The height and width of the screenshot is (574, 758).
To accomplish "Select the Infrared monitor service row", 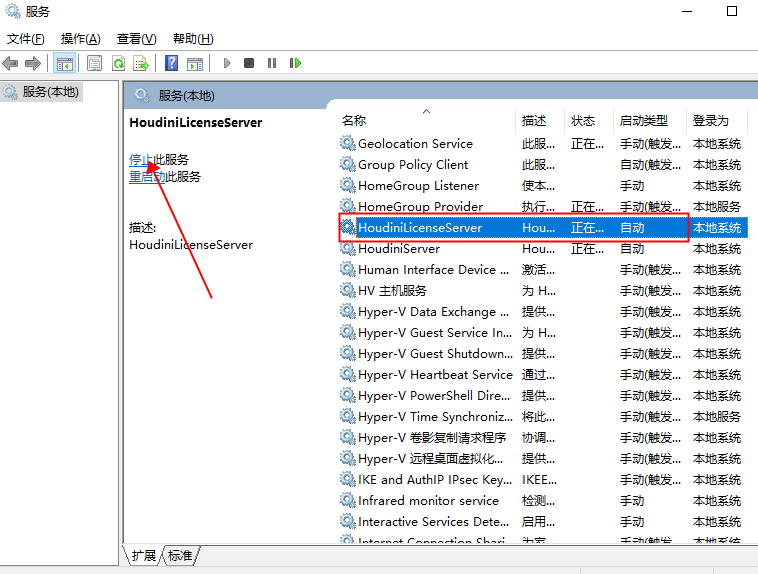I will (x=543, y=500).
